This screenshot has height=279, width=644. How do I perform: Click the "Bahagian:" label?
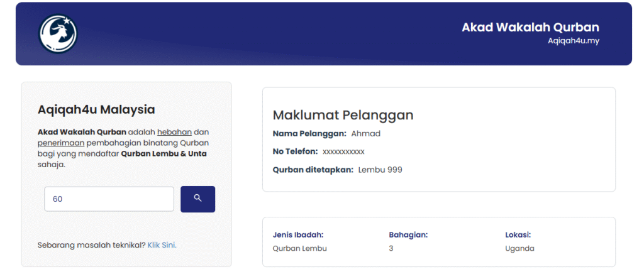408,234
